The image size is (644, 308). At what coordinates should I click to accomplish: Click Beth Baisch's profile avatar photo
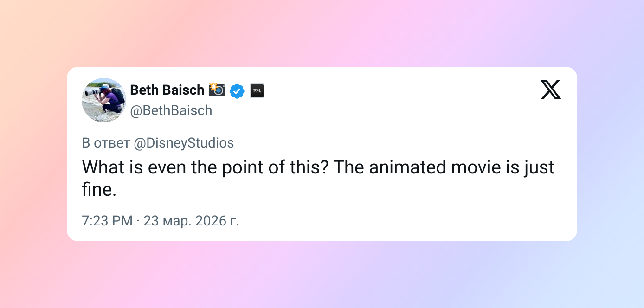(104, 100)
